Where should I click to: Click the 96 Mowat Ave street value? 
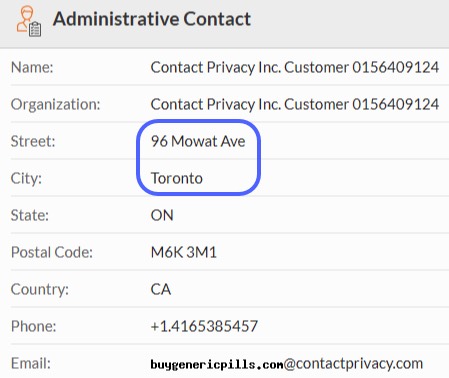pyautogui.click(x=198, y=141)
